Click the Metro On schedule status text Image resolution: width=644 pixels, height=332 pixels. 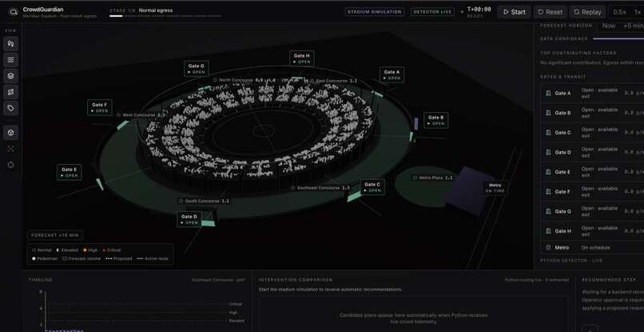(x=595, y=248)
